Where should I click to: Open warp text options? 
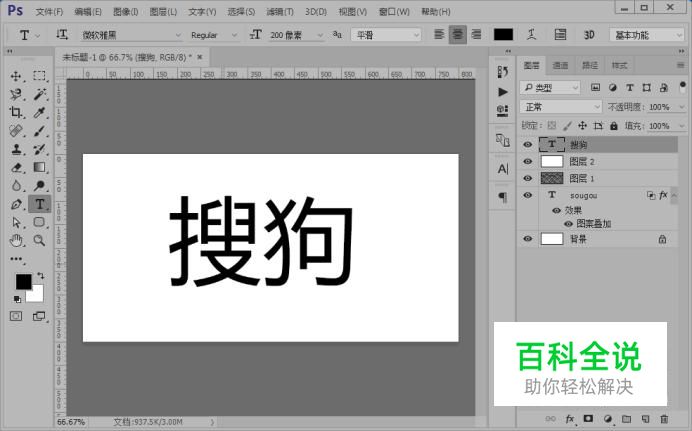(x=532, y=34)
